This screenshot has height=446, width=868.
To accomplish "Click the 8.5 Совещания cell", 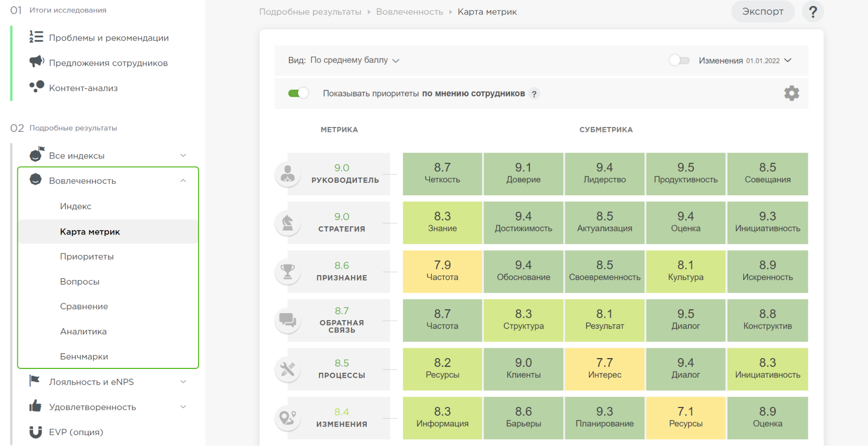I will pyautogui.click(x=768, y=174).
